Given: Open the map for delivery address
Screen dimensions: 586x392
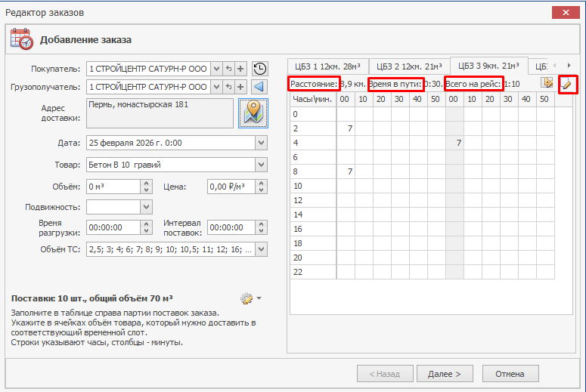Looking at the screenshot, I should tap(253, 113).
